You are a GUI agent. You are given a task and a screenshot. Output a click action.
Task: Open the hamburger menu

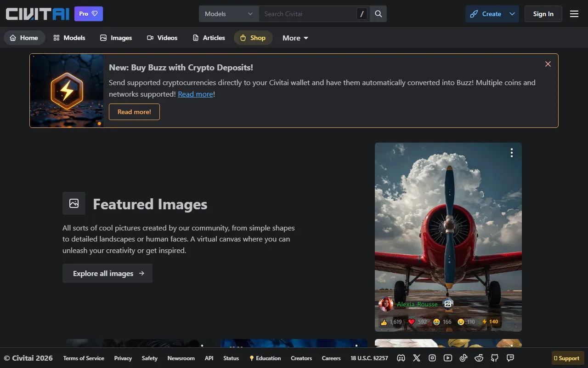coord(574,14)
